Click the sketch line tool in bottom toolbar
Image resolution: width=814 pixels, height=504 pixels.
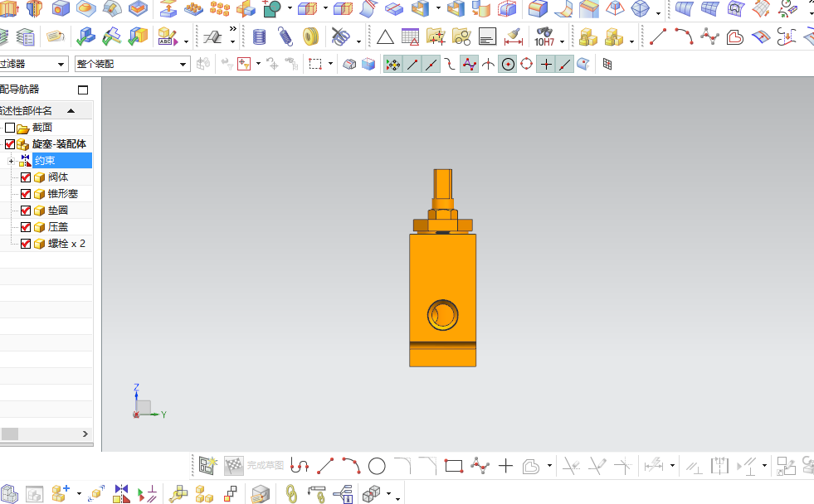(325, 466)
